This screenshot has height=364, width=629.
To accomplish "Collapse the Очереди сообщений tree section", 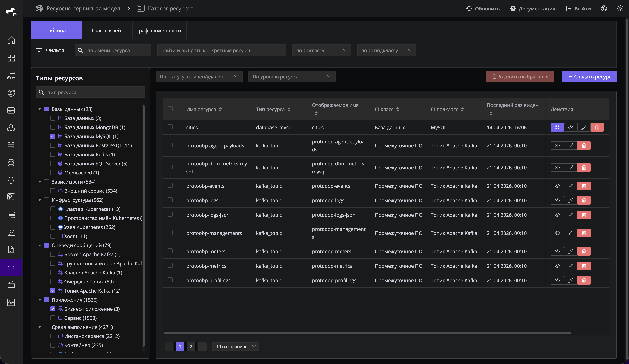I will (x=40, y=245).
